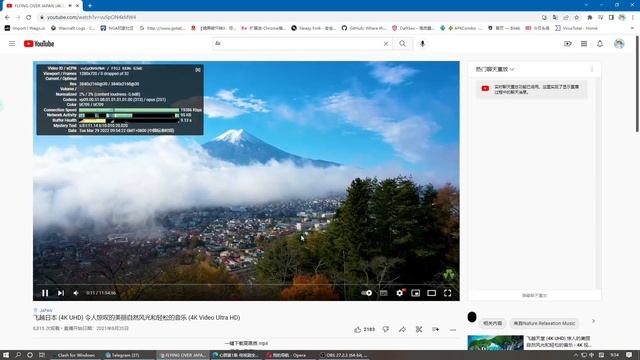Show more chips with right chevron
Screen dimensions: 640x360
(x=593, y=321)
